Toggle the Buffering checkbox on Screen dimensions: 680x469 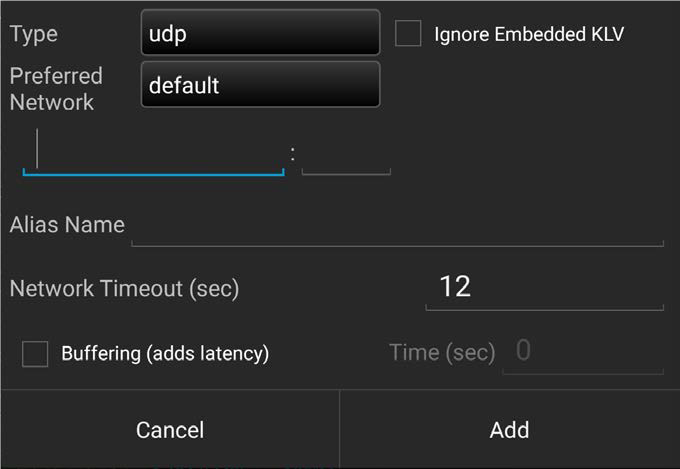pos(35,353)
